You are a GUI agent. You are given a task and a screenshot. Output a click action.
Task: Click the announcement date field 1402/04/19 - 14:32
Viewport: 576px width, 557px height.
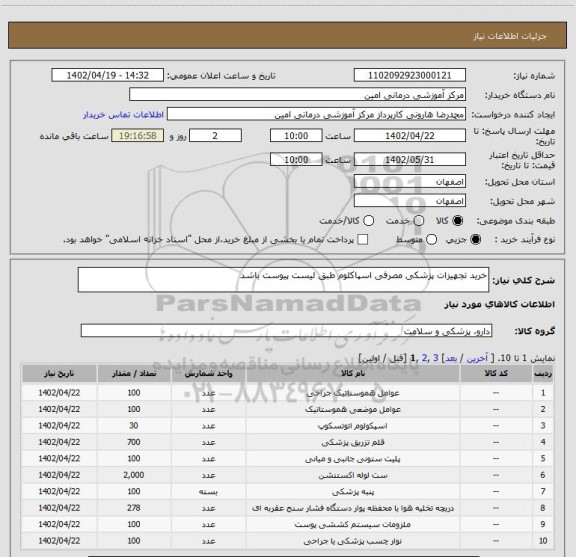click(107, 75)
